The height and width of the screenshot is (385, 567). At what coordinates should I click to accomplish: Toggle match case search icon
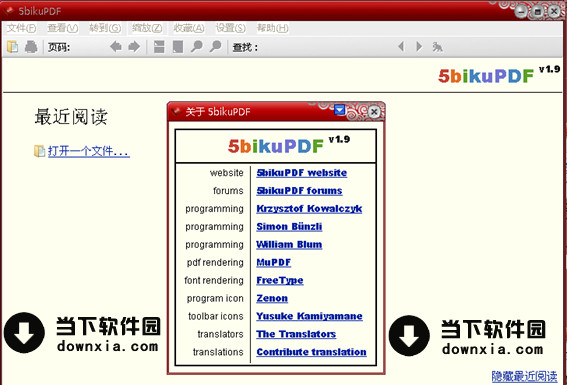[x=438, y=47]
